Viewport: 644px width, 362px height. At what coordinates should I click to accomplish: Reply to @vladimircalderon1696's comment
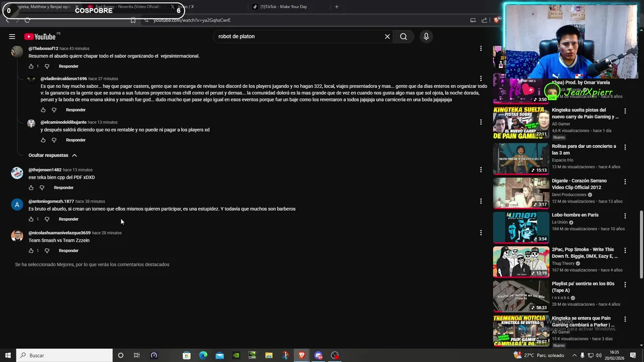[x=75, y=110]
